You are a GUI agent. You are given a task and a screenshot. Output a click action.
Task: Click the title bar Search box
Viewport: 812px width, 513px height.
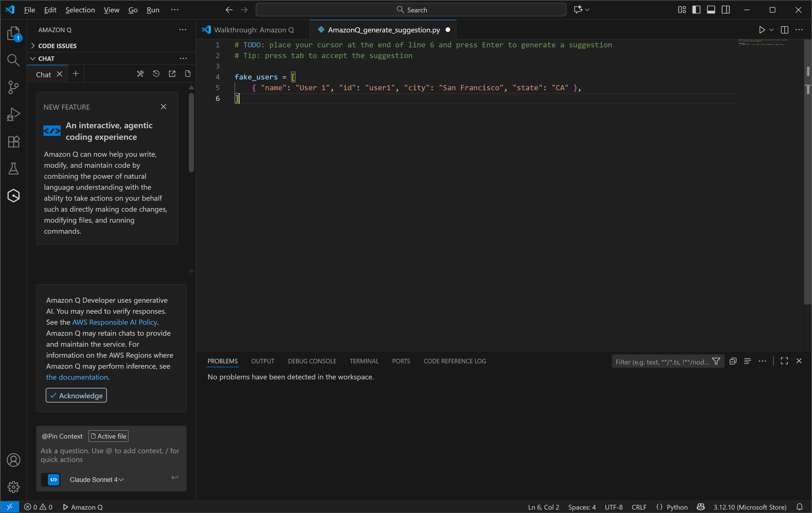coord(411,10)
